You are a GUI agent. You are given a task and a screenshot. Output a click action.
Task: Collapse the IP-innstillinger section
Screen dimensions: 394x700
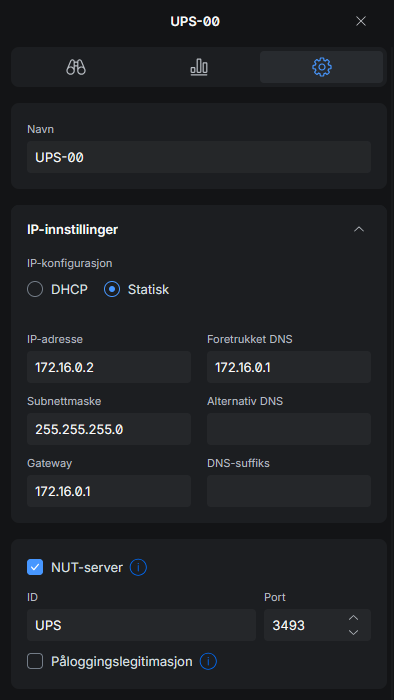point(359,229)
